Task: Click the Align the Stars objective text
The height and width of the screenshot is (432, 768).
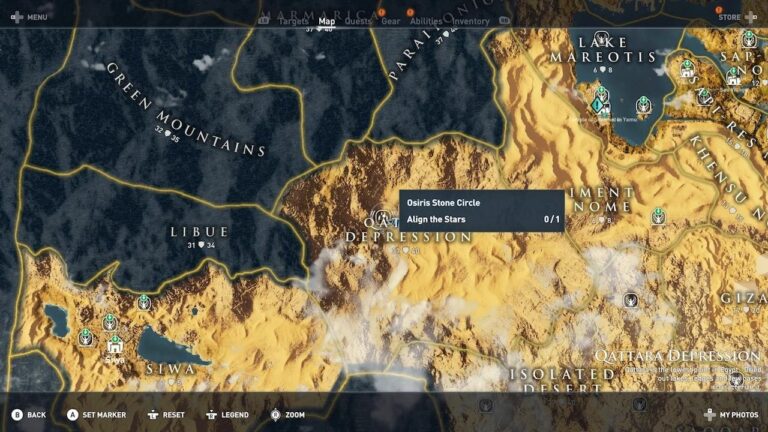Action: (x=436, y=219)
